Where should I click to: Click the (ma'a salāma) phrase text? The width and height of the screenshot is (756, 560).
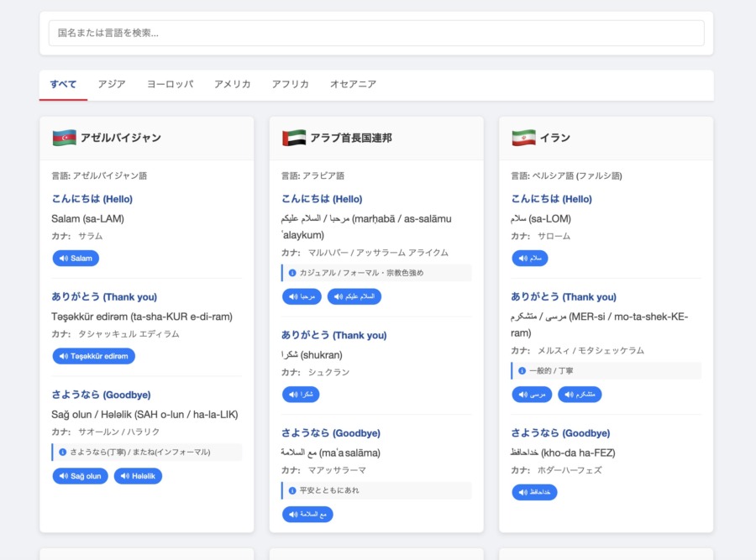331,453
